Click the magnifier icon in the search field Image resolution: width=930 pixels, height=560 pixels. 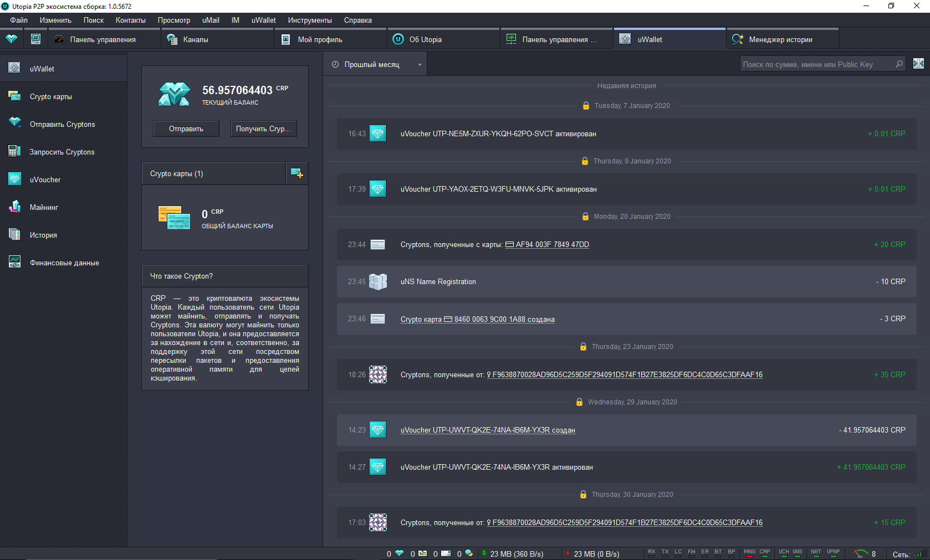pyautogui.click(x=899, y=64)
